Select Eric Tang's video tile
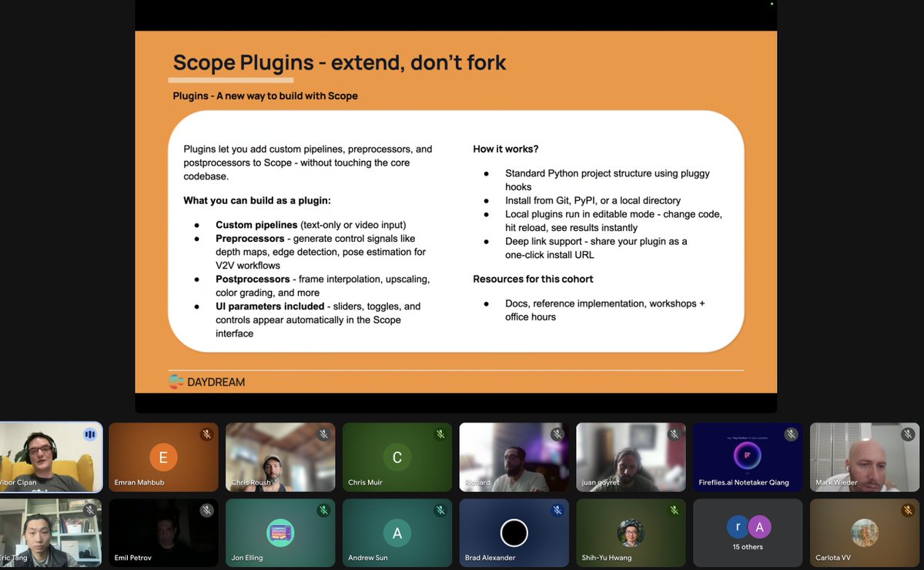The image size is (924, 570). click(50, 533)
